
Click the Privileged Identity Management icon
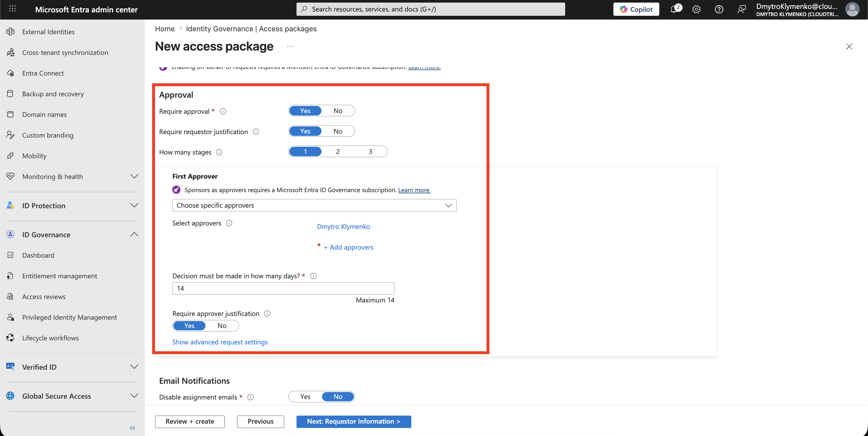[x=10, y=317]
